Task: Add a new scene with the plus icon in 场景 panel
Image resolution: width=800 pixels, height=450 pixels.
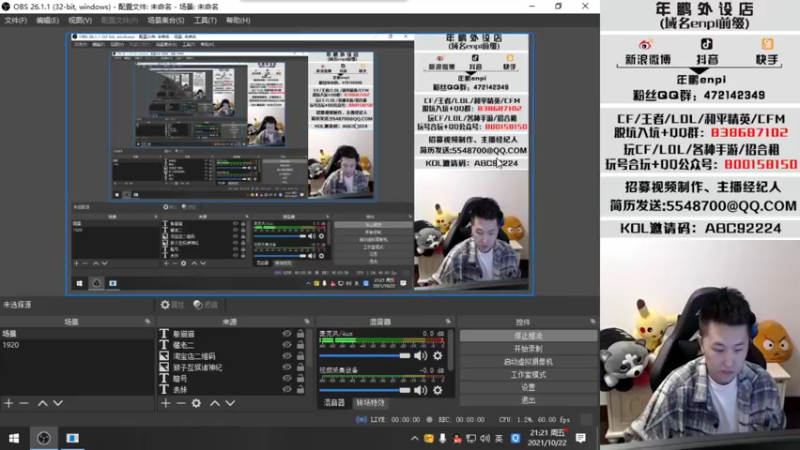Action: [9, 403]
